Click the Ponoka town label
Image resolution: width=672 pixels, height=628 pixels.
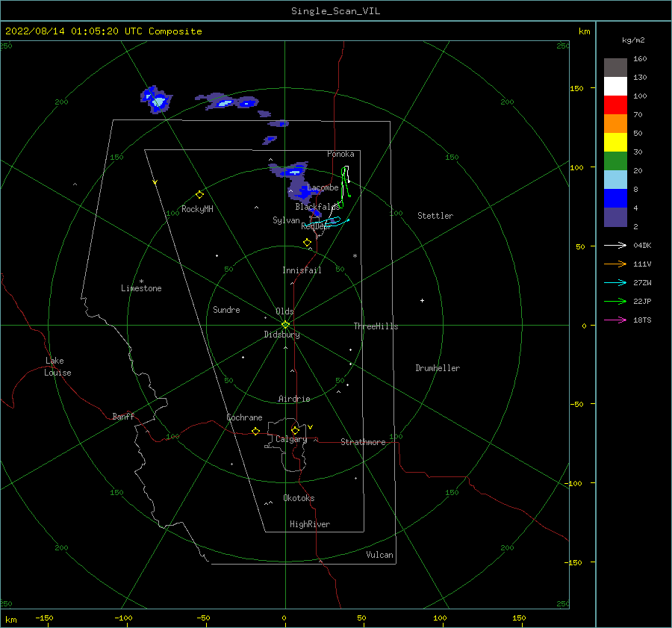340,154
